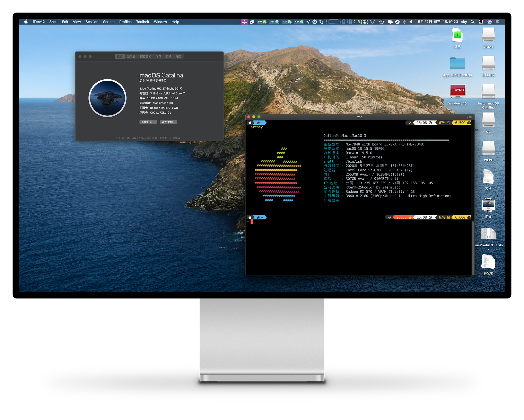The width and height of the screenshot is (524, 420).
Task: Click the Bluetooth menu bar icon
Action: click(x=404, y=22)
